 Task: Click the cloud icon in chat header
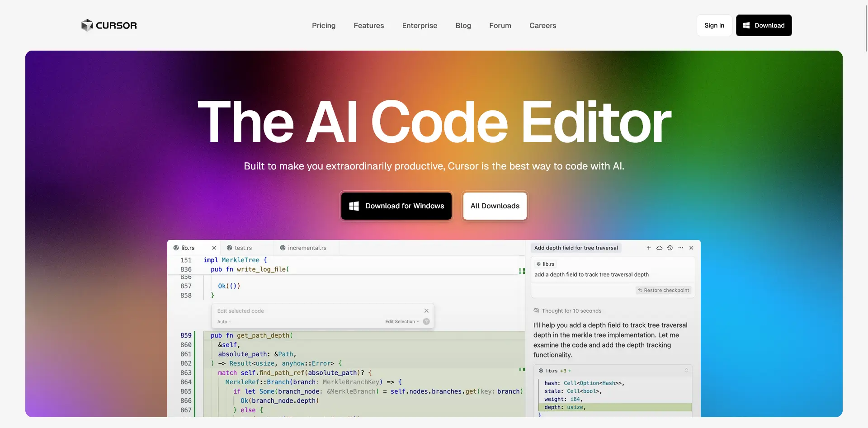click(x=659, y=248)
